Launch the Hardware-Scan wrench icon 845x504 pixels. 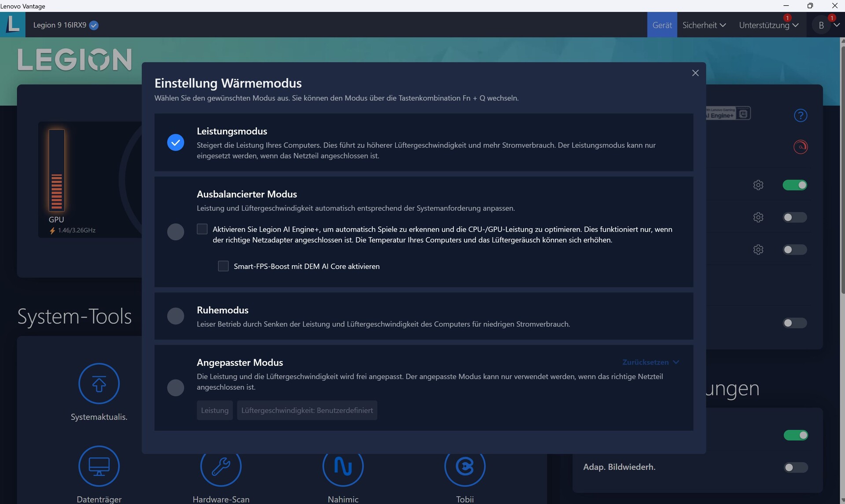220,467
